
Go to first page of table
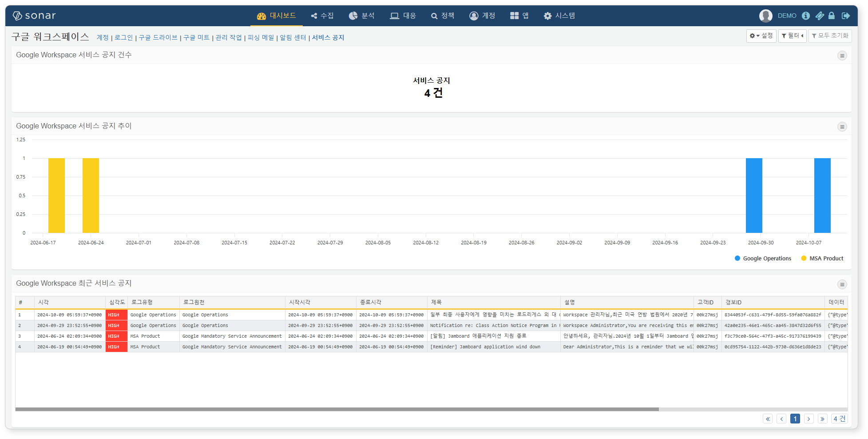pyautogui.click(x=768, y=419)
